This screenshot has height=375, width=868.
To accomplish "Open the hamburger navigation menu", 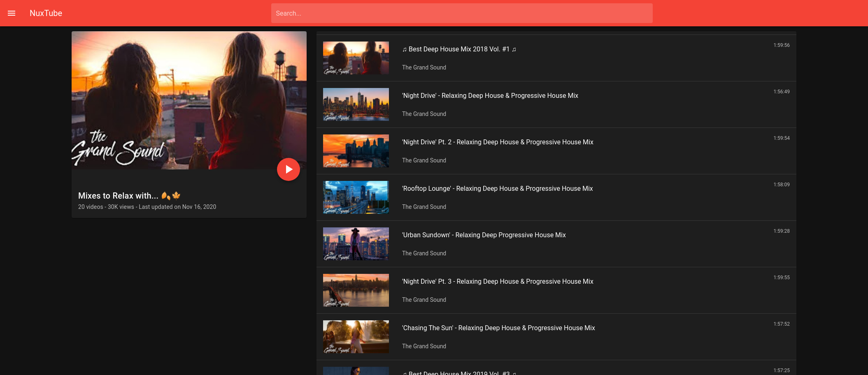I will (12, 13).
